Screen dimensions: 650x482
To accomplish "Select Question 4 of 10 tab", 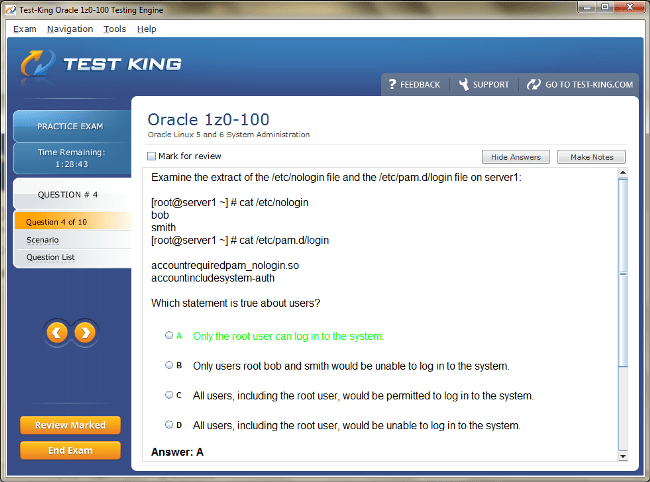I will point(73,221).
